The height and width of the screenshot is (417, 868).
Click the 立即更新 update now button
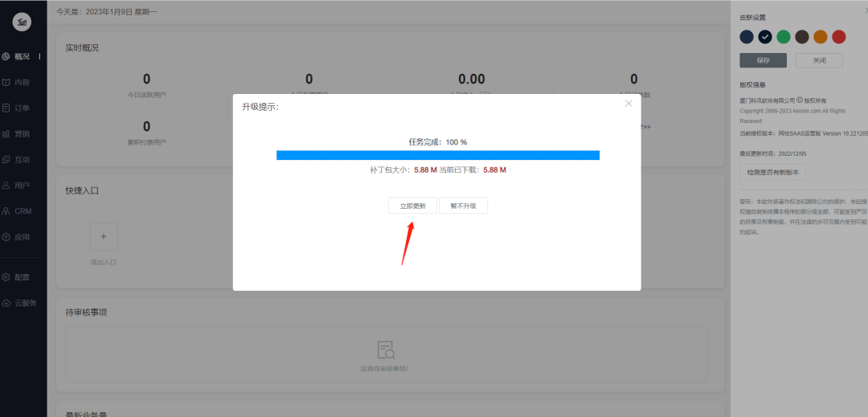tap(412, 206)
